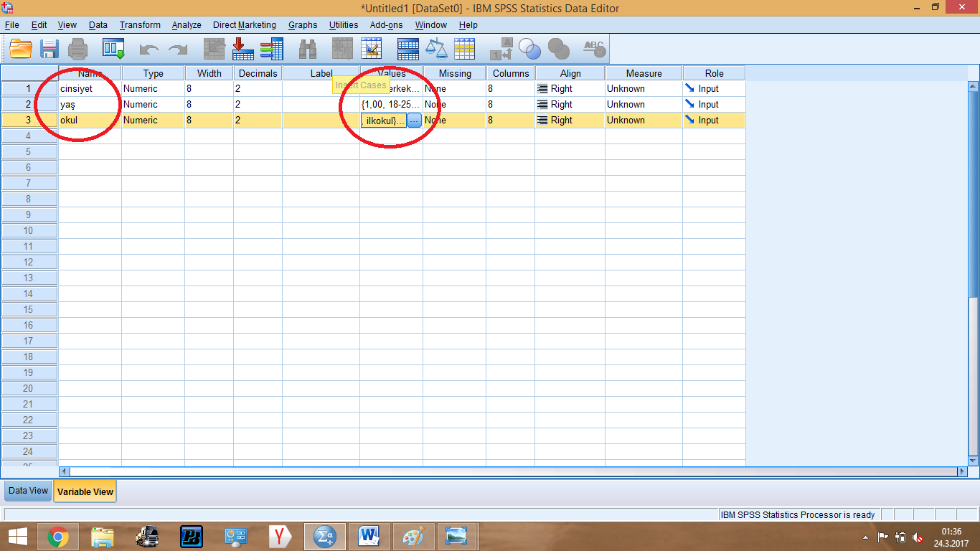Open Find with the binoculars icon

pos(308,49)
